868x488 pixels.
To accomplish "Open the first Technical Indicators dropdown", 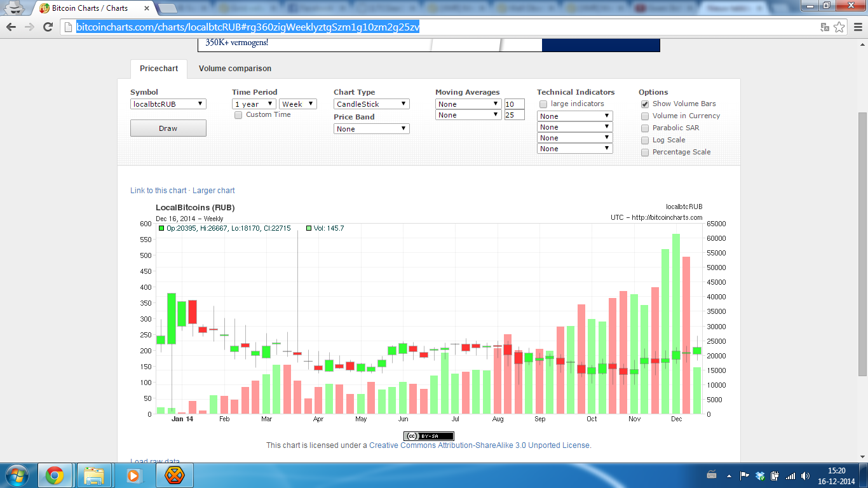I will (575, 116).
